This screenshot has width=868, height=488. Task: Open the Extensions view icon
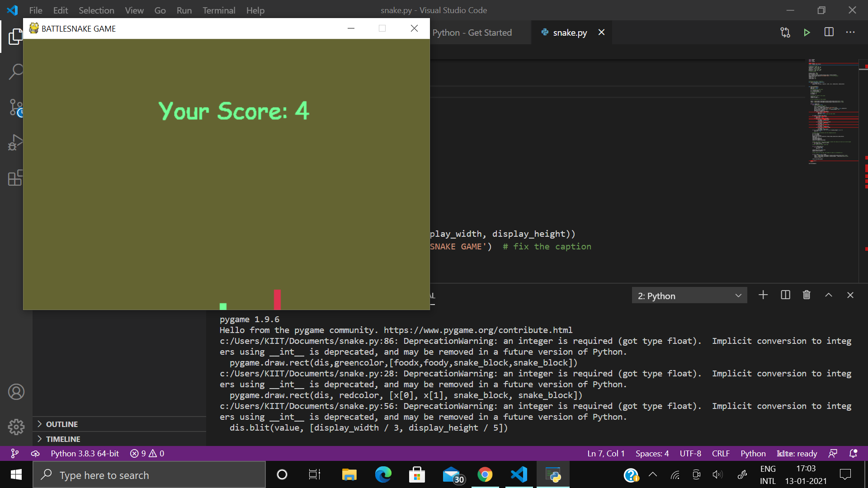pos(15,178)
